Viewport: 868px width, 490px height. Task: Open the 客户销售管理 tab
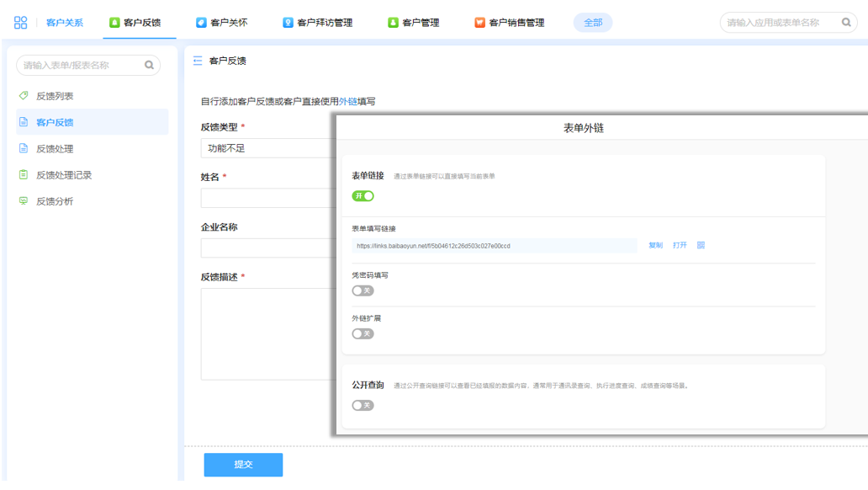coord(509,23)
